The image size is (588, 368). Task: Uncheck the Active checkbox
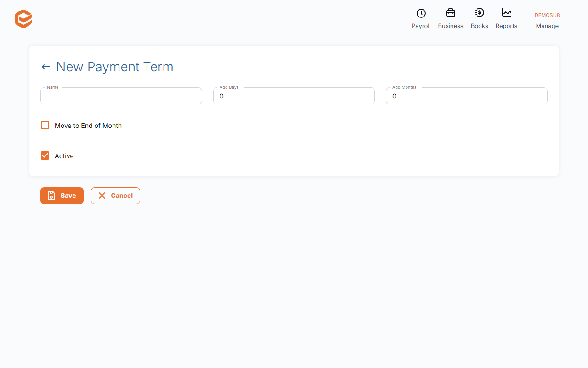click(x=45, y=155)
